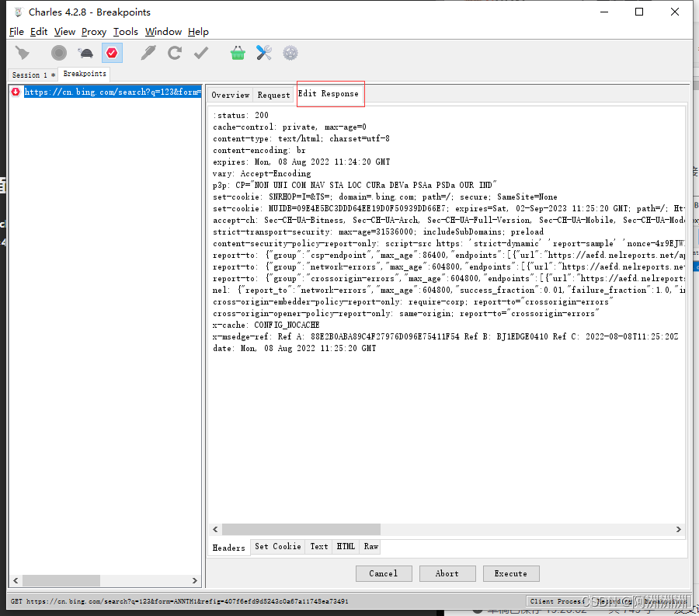Click the 'strict-transport-security' header line

(378, 231)
